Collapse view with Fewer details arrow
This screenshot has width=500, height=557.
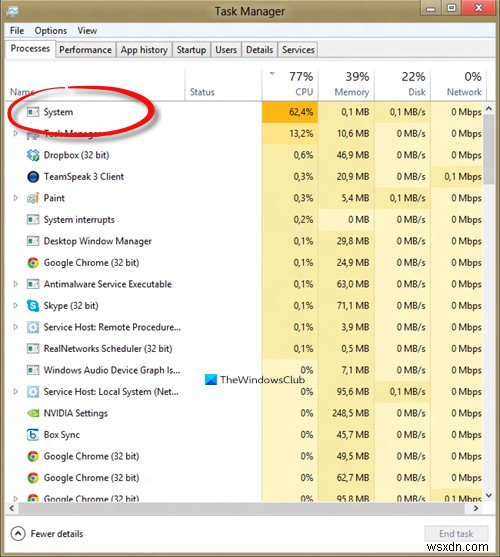tap(18, 534)
